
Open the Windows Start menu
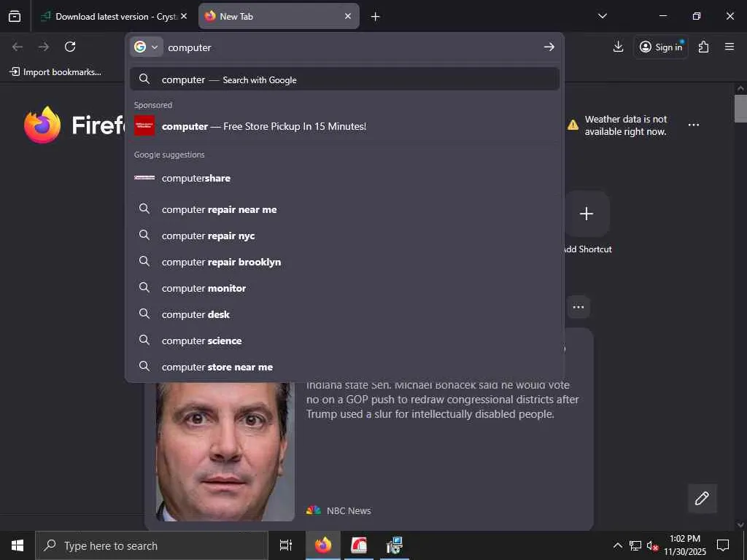coord(18,545)
